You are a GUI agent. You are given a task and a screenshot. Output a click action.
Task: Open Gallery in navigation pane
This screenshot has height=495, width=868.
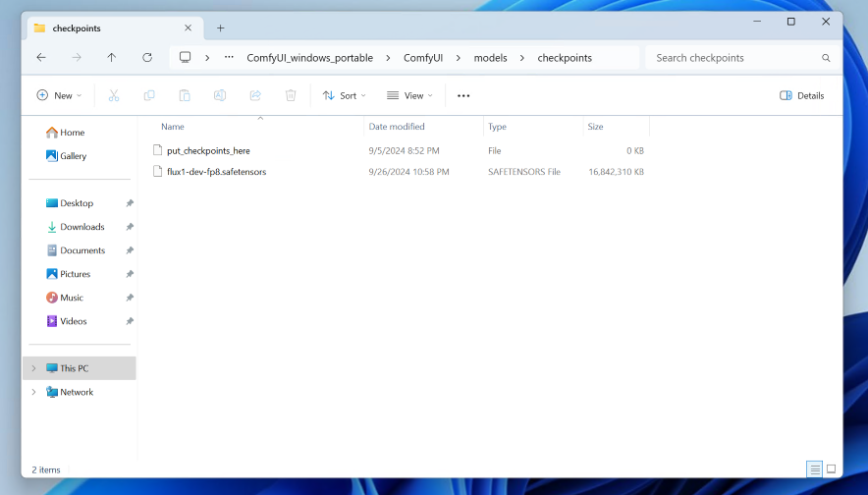click(x=67, y=156)
